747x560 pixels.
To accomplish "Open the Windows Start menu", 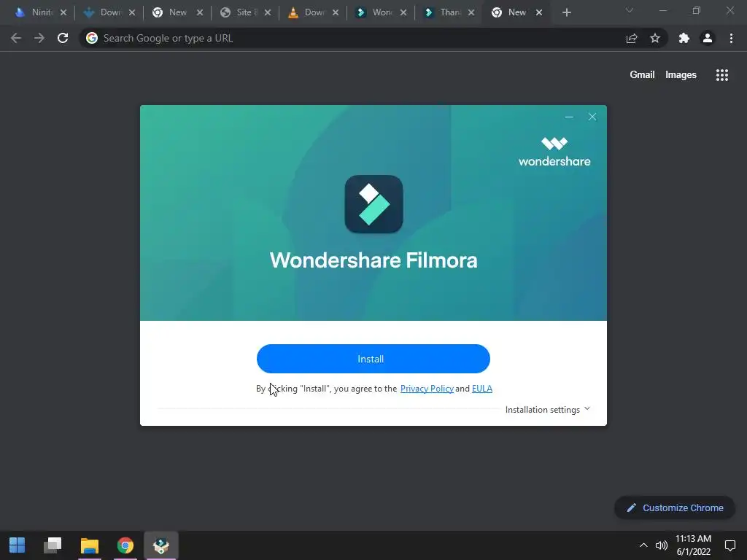I will pos(18,545).
